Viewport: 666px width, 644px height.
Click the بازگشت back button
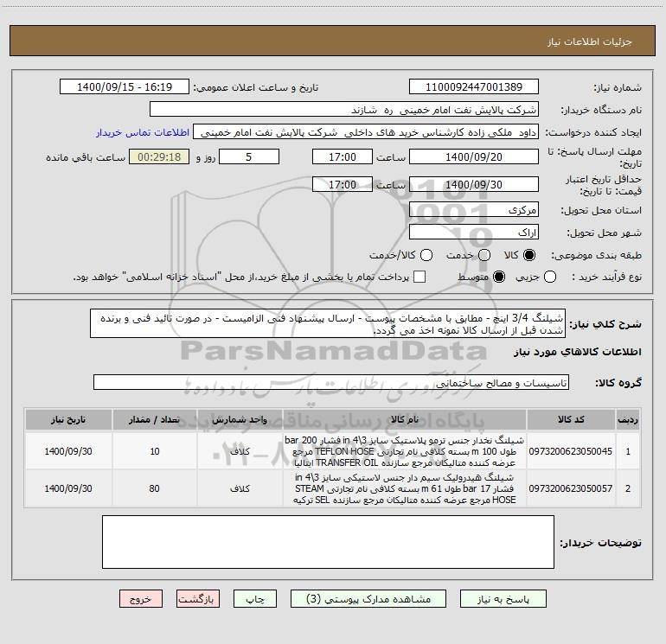[x=198, y=598]
